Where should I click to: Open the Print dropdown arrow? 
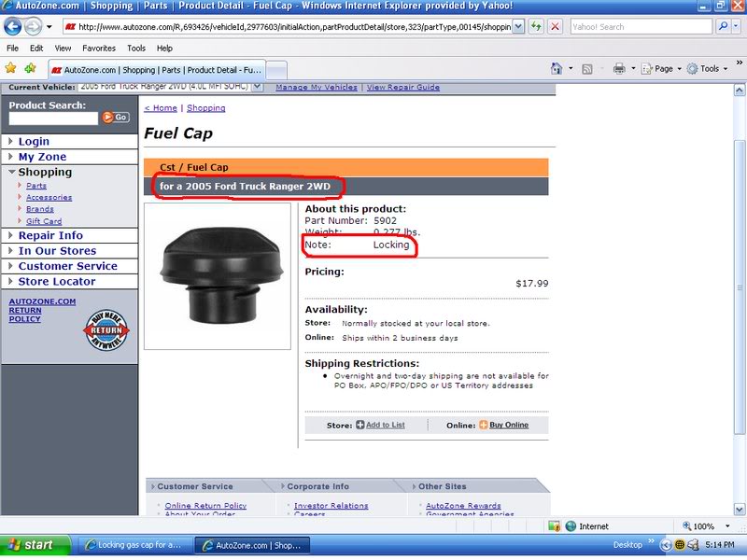[x=633, y=69]
